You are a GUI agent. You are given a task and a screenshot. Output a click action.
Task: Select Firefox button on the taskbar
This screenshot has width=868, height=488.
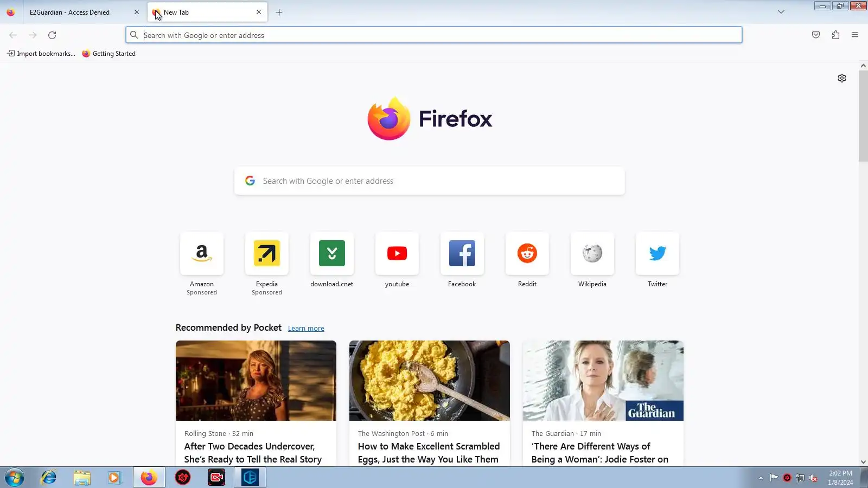coord(149,478)
